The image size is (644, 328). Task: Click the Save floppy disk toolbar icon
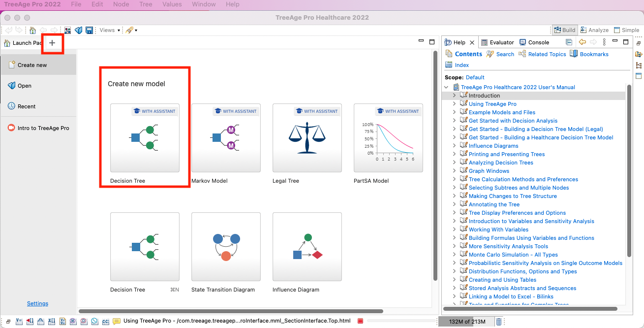coord(89,30)
